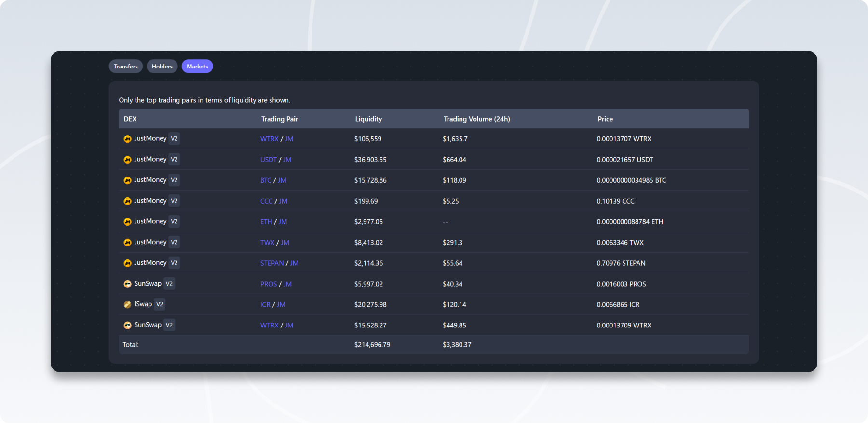Click the $291.3 trading volume value
Viewport: 868px width, 423px height.
point(452,243)
